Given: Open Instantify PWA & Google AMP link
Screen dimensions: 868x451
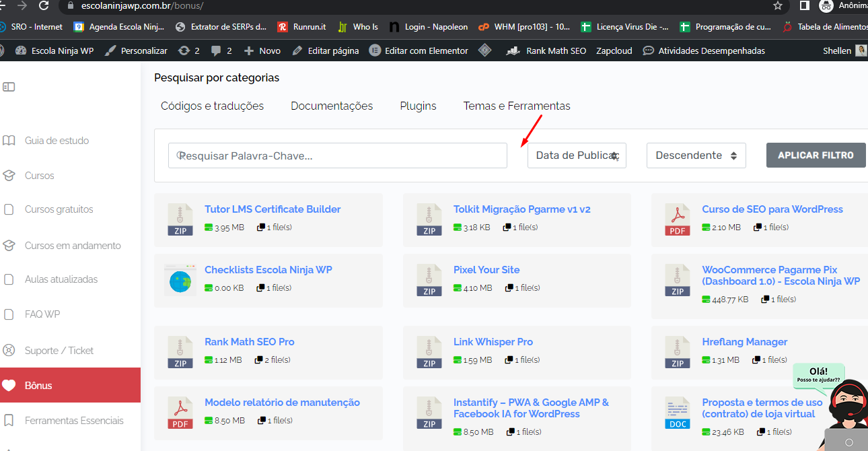Looking at the screenshot, I should pyautogui.click(x=531, y=408).
